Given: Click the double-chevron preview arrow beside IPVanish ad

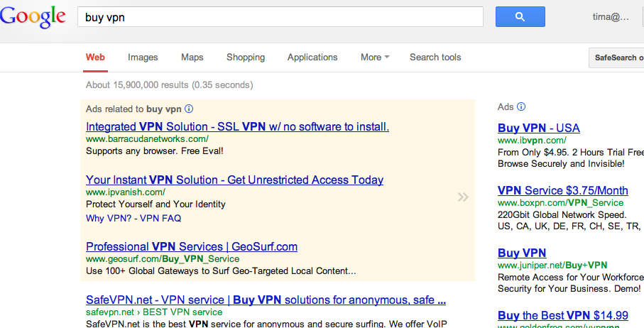Looking at the screenshot, I should 463,197.
